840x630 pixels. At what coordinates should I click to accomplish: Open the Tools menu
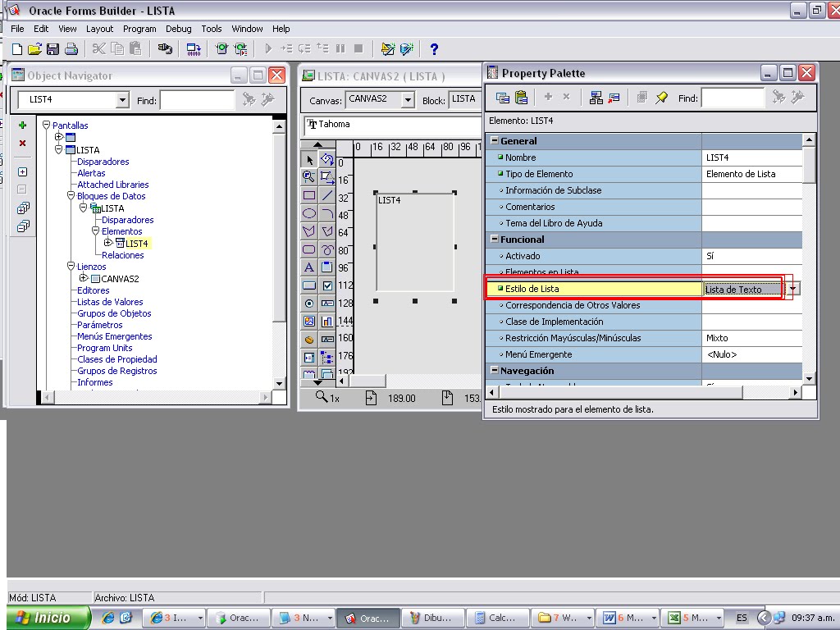[x=211, y=29]
